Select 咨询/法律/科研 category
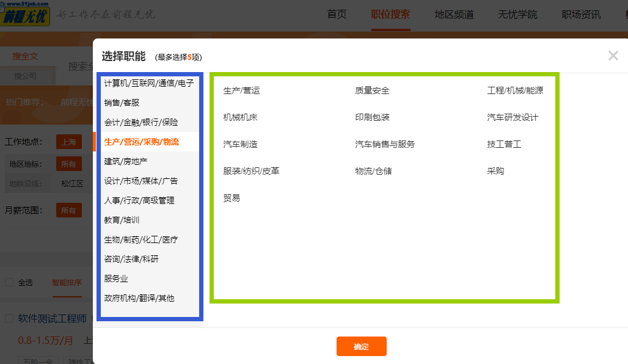 (131, 259)
